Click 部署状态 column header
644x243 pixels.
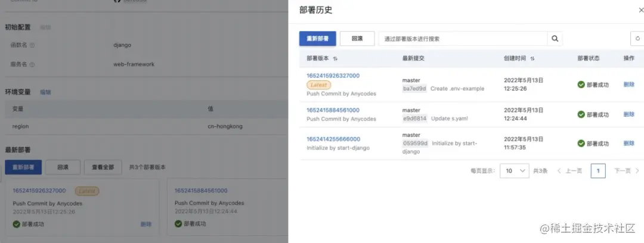(588, 59)
